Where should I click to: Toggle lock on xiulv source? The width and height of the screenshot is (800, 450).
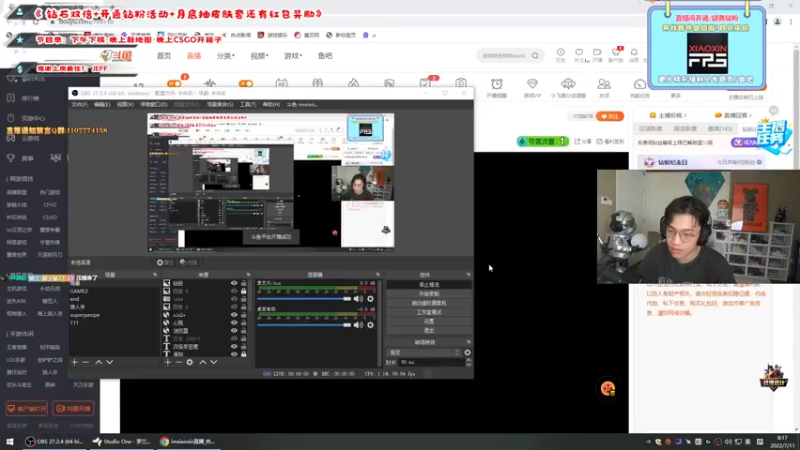click(x=243, y=315)
